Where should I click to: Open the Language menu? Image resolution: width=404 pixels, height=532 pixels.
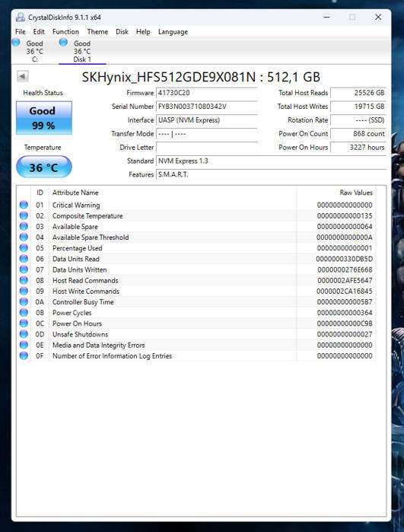[173, 31]
